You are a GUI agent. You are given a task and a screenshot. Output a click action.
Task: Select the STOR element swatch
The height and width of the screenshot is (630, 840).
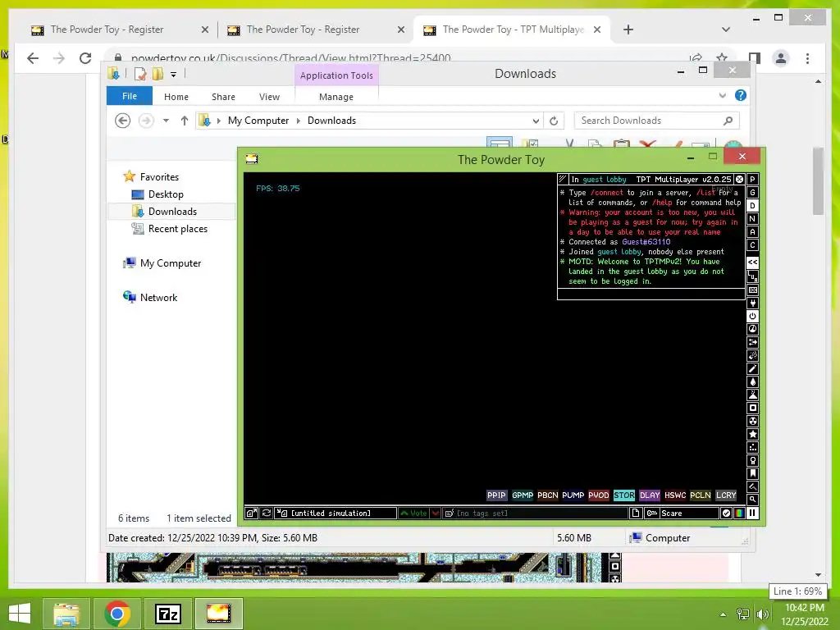point(623,495)
